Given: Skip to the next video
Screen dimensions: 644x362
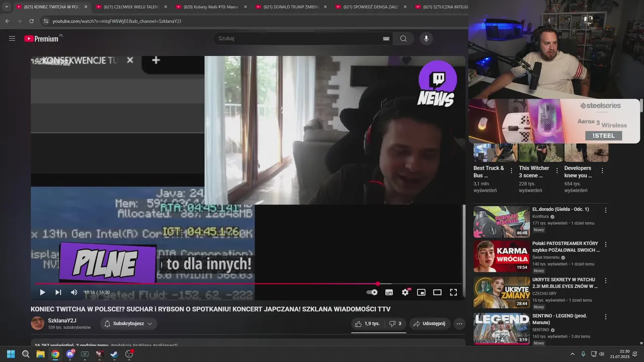Looking at the screenshot, I should pyautogui.click(x=58, y=292).
